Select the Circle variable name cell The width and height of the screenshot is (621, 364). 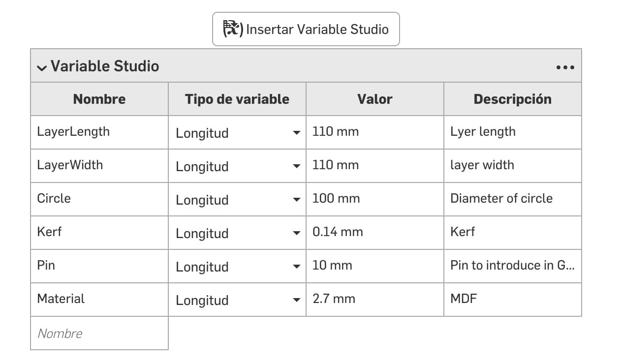pos(99,199)
